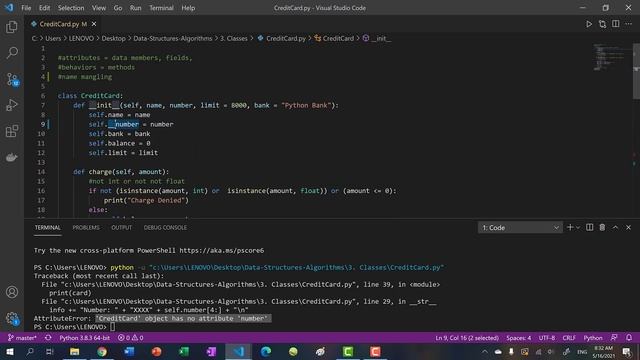Viewport: 640px width, 360px height.
Task: Change end-of-line sequence CRLF
Action: pyautogui.click(x=569, y=338)
